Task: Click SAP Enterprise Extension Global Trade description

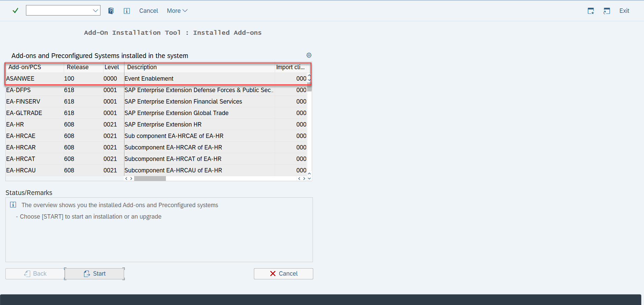Action: [176, 113]
